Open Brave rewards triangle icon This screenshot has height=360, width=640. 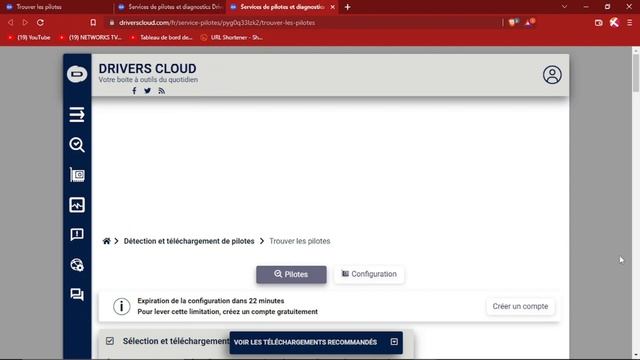tap(529, 22)
